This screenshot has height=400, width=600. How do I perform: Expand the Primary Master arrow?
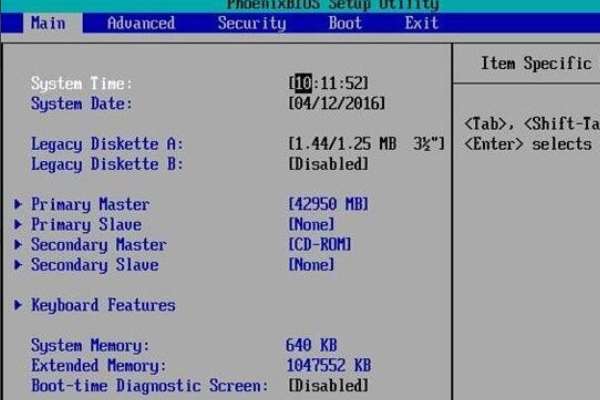(18, 204)
